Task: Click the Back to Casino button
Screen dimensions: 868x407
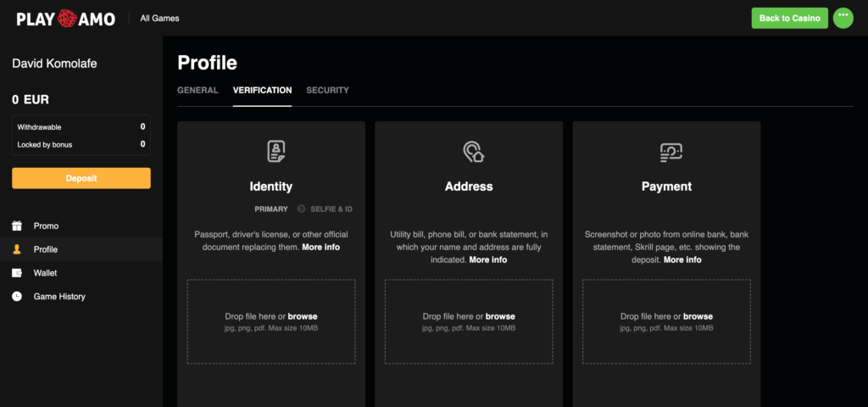Action: [789, 19]
